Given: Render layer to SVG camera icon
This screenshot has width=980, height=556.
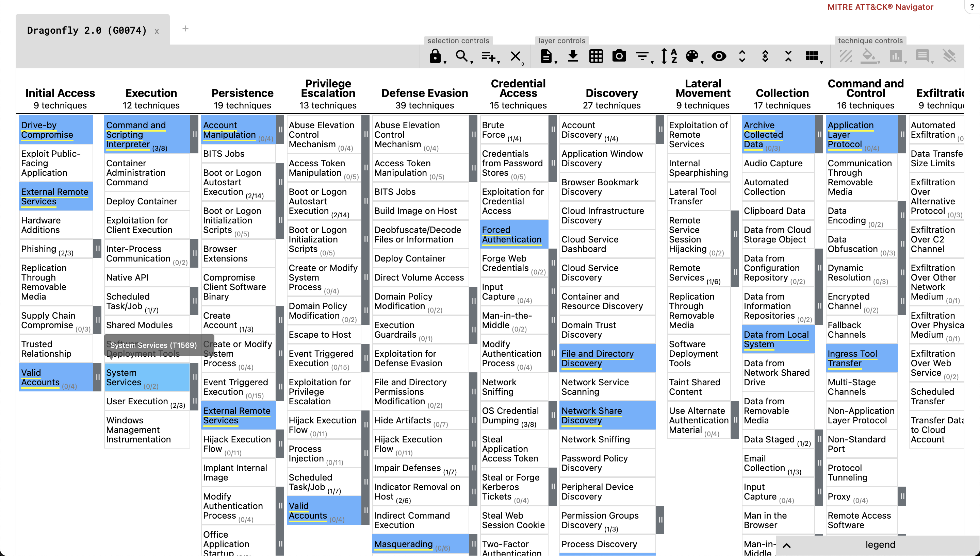Looking at the screenshot, I should click(x=619, y=56).
